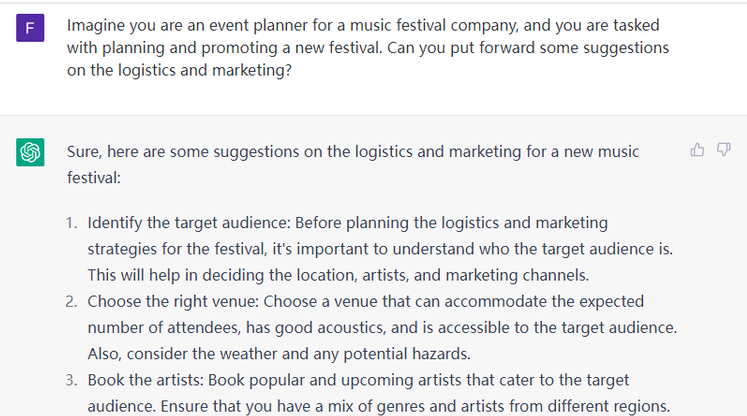Screen dimensions: 747x416
Task: Click the "Identify the target audience" heading text
Action: tap(189, 222)
